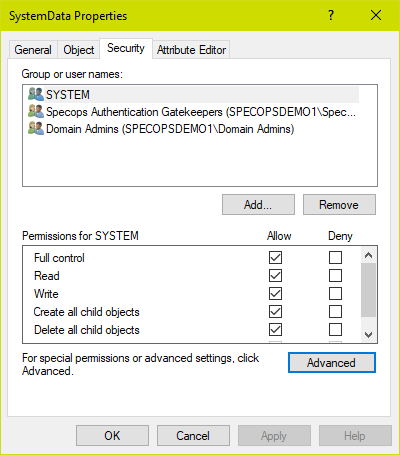Click the permissions scrollbar thumb
Screen dimensions: 400x455
[x=368, y=290]
